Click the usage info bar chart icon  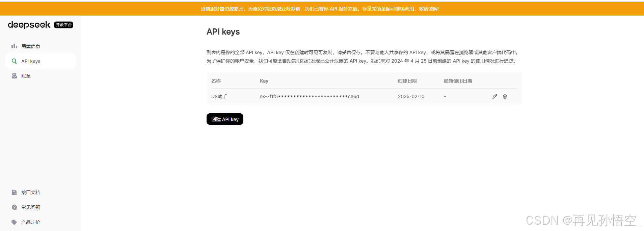[x=14, y=46]
